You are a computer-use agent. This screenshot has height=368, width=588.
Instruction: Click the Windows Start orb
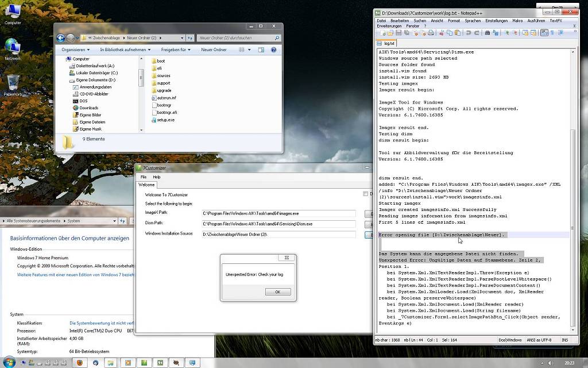click(9, 362)
